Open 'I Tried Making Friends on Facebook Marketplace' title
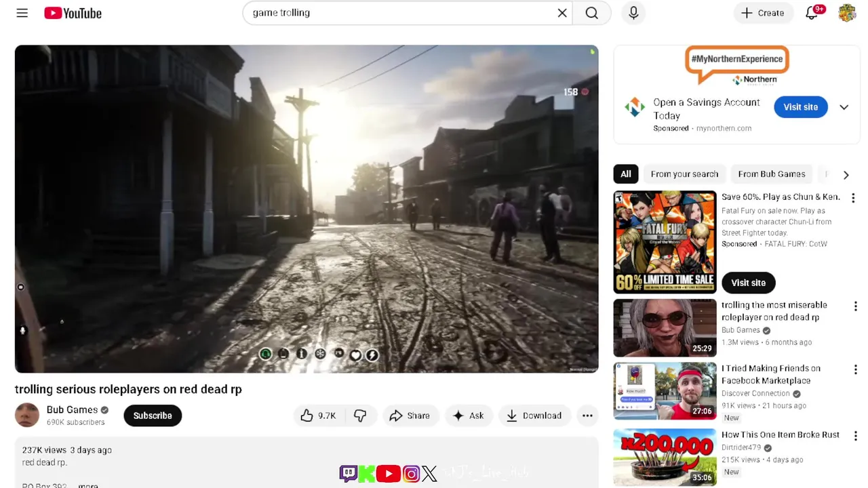Image resolution: width=868 pixels, height=488 pixels. (771, 374)
